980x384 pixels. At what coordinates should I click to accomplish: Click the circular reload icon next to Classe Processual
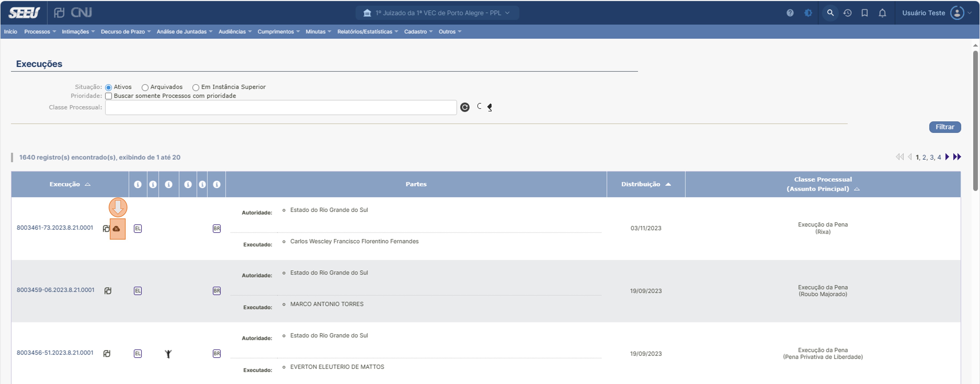(x=465, y=107)
